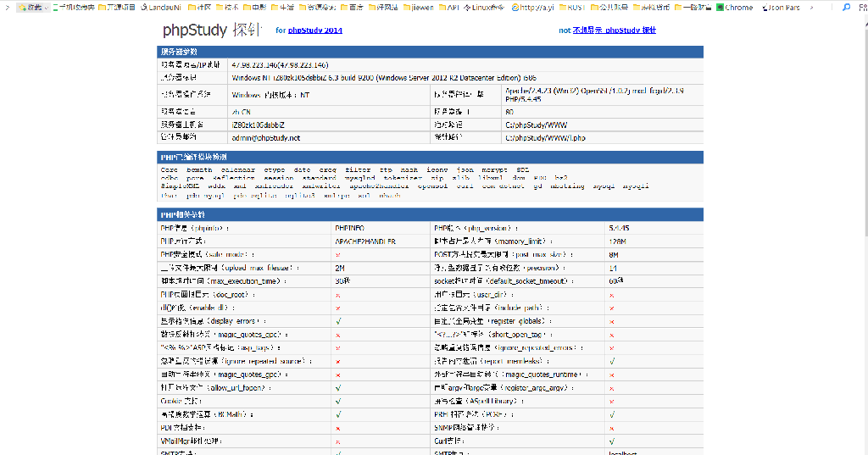Select the post_max_size value 8M
Screen dimensions: 868x455
pos(614,255)
